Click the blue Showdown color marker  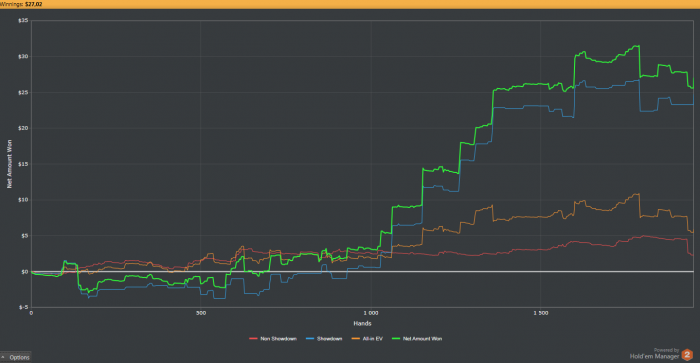[310, 339]
